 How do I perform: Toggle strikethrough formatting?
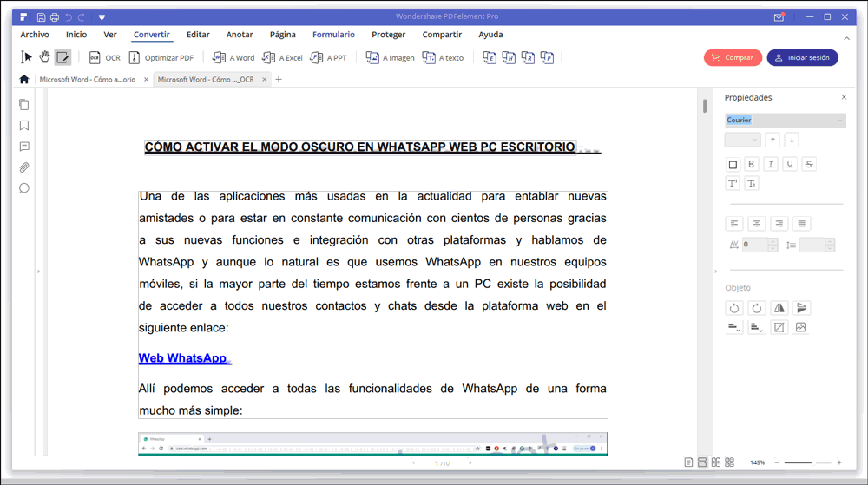coord(809,164)
